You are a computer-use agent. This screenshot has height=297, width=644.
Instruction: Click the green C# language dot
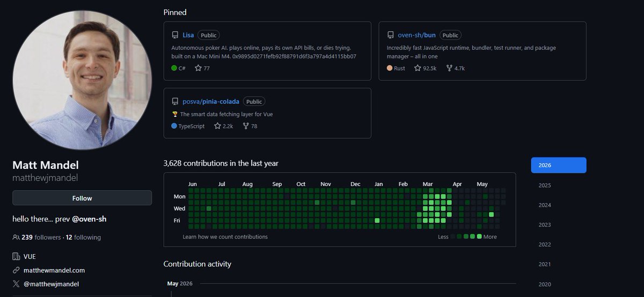(174, 68)
